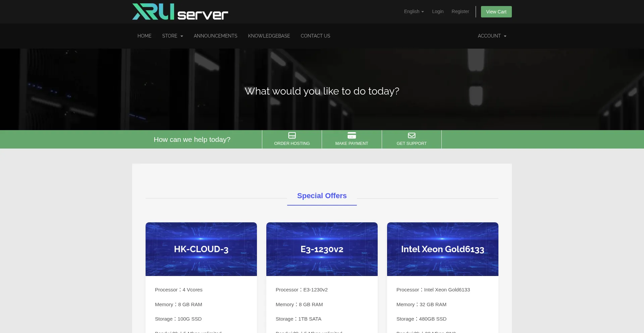Image resolution: width=644 pixels, height=333 pixels.
Task: Click the GET SUPPORT label
Action: pos(412,144)
